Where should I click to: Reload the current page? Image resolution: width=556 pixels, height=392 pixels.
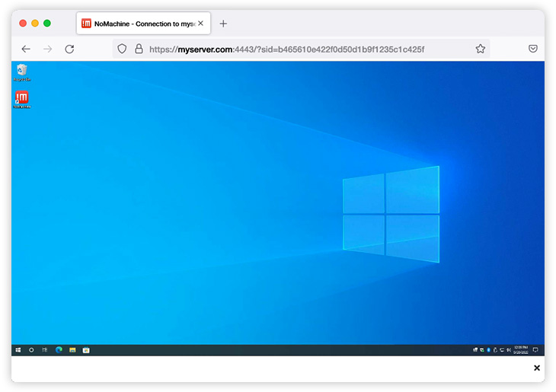point(69,49)
